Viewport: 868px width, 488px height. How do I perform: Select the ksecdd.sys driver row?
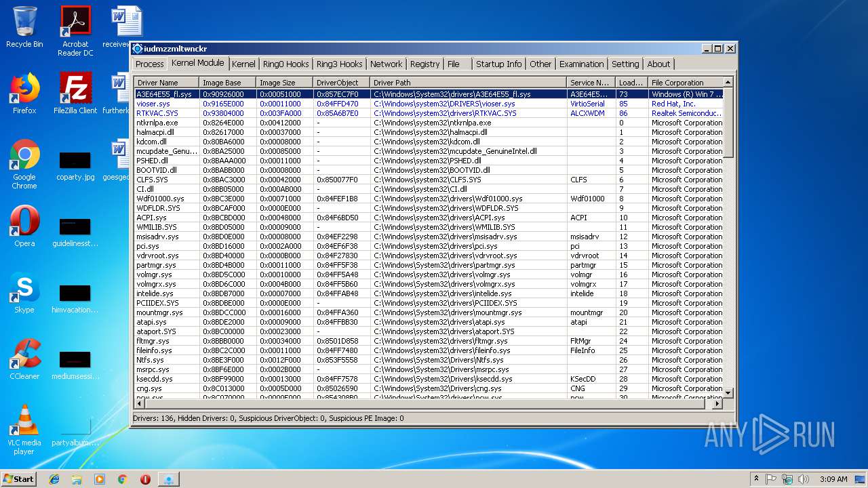(x=429, y=379)
